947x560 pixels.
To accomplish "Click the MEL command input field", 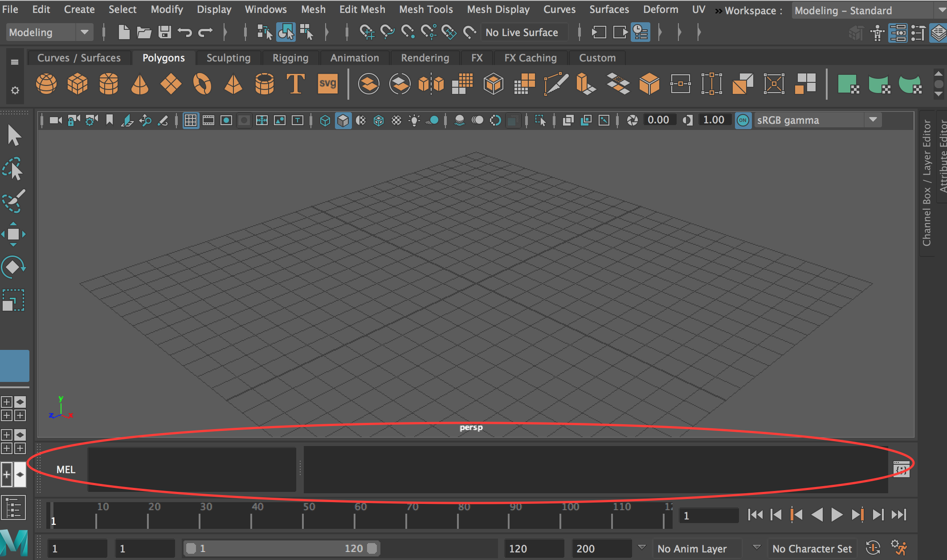I will point(192,469).
